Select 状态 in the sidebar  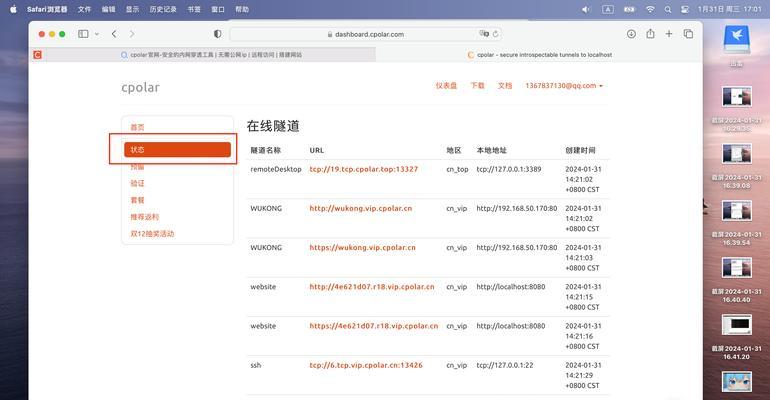[x=177, y=150]
